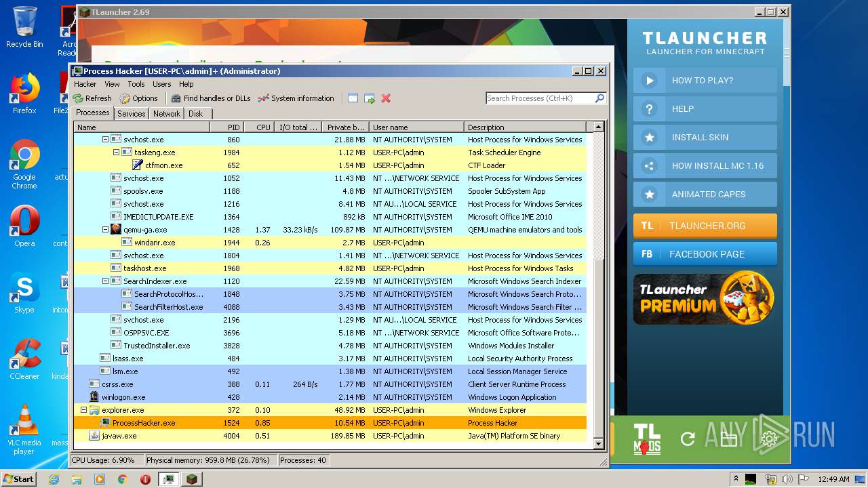This screenshot has width=868, height=488.
Task: Switch to the Network tab
Action: (167, 114)
